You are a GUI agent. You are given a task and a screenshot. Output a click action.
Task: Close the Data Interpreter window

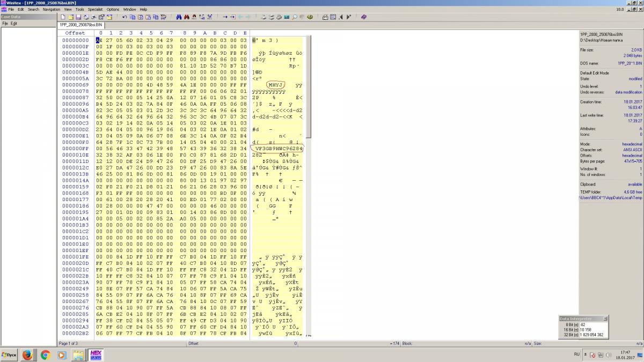(x=605, y=319)
